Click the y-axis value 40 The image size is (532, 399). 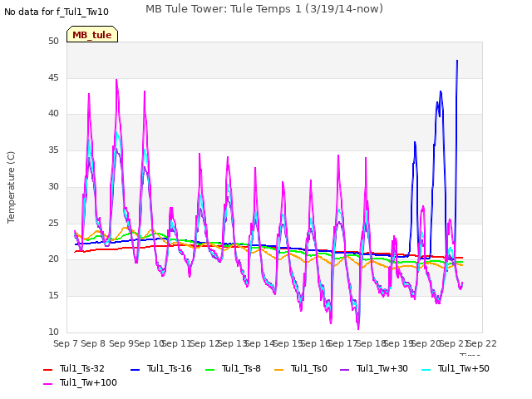tap(53, 114)
